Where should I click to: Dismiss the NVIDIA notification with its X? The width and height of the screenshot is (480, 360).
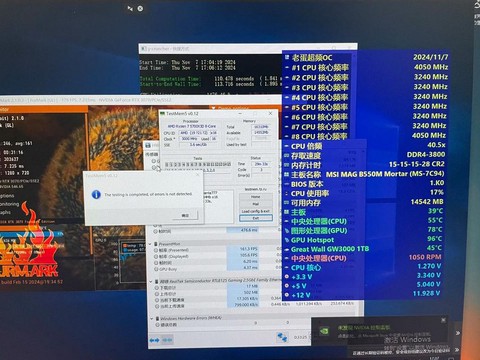(x=443, y=320)
